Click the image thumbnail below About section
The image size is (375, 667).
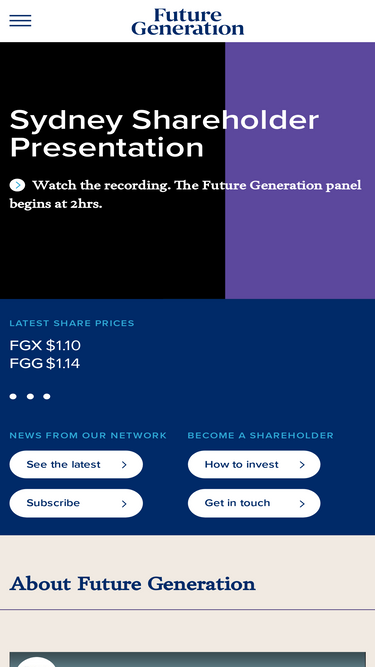188,659
